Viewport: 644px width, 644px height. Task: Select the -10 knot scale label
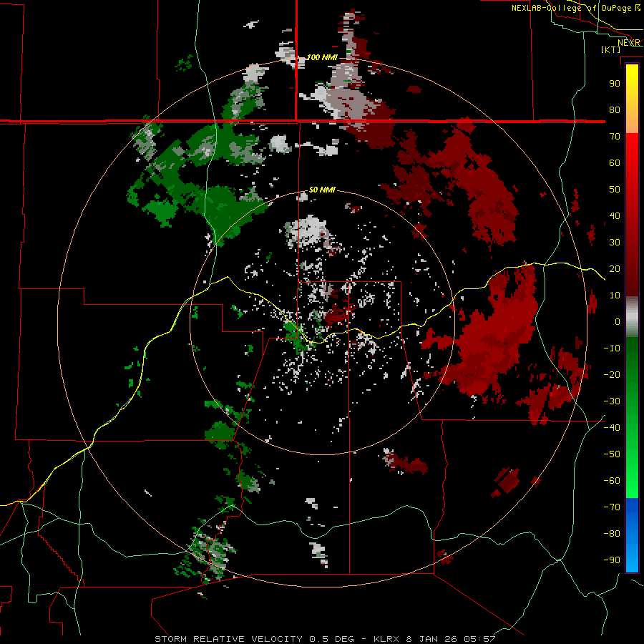tap(612, 348)
